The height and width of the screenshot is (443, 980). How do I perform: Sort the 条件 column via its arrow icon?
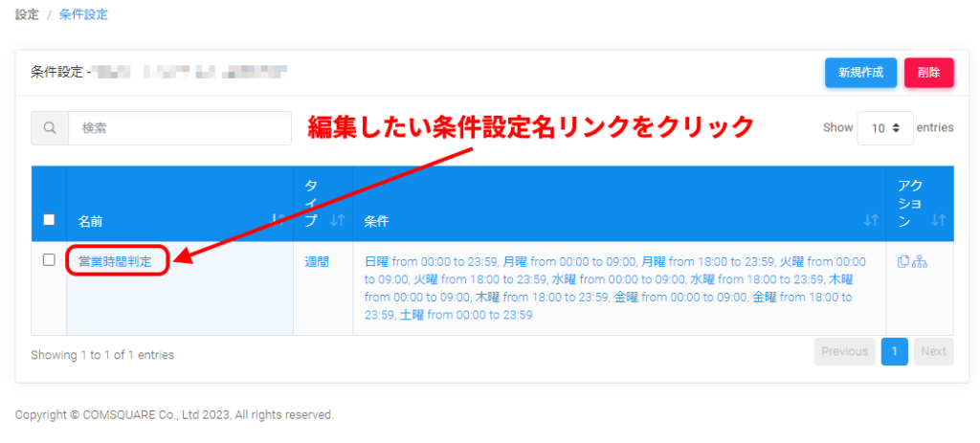click(x=870, y=221)
